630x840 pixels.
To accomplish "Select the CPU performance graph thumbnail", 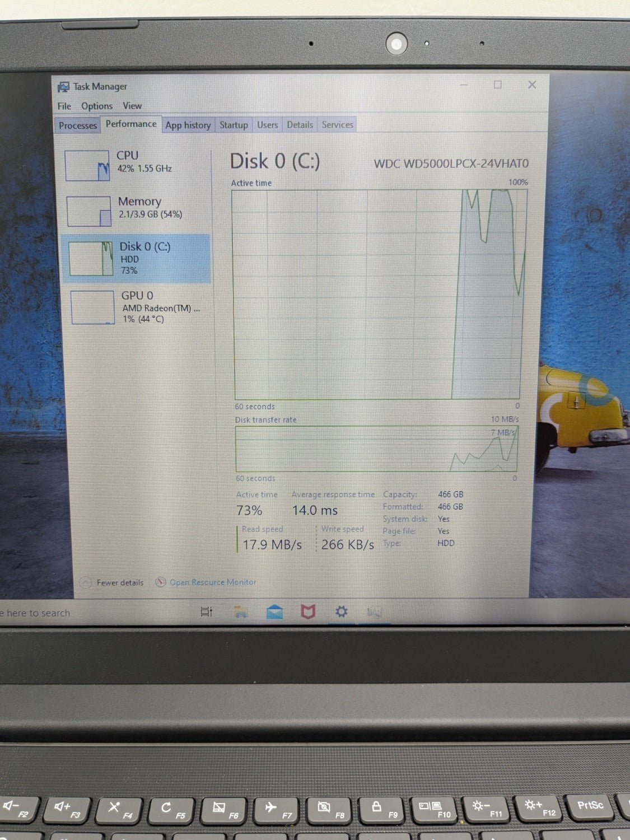I will 87,166.
